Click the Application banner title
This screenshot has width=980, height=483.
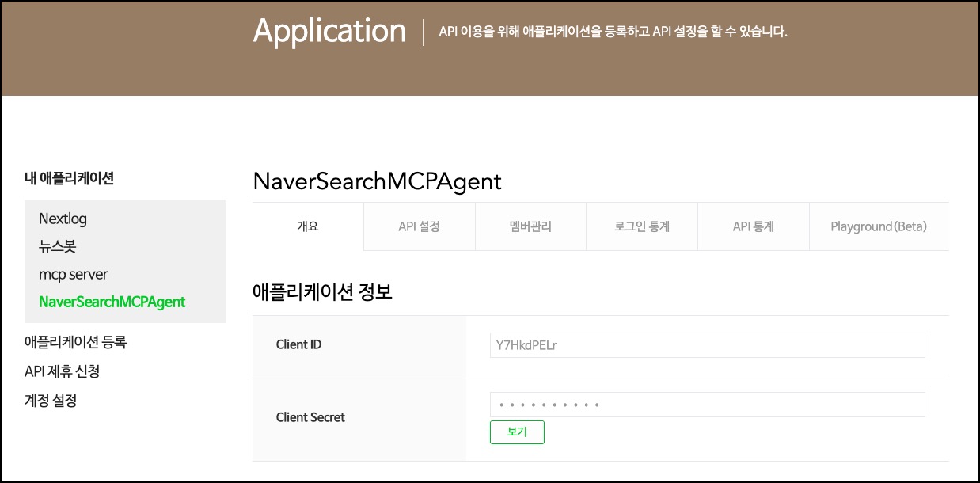pyautogui.click(x=329, y=31)
